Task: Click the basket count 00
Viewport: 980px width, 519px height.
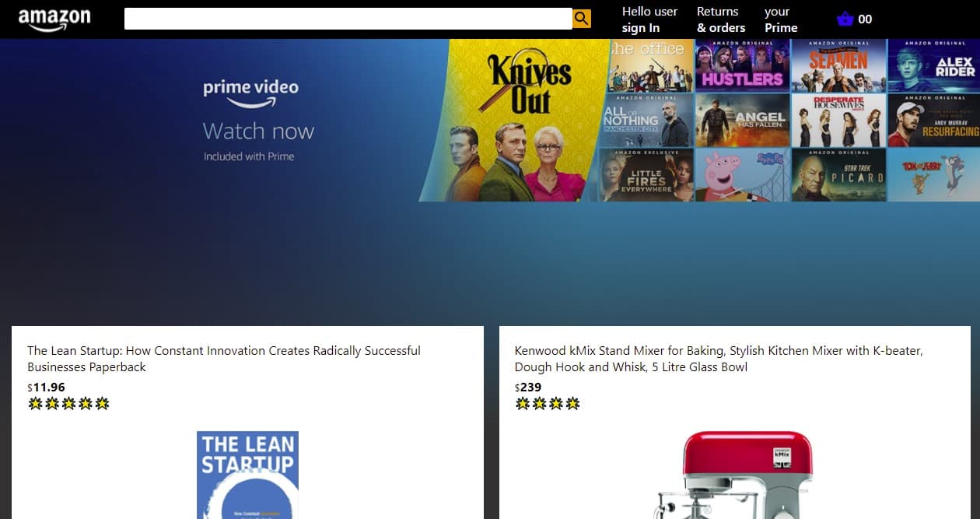Action: (x=865, y=19)
